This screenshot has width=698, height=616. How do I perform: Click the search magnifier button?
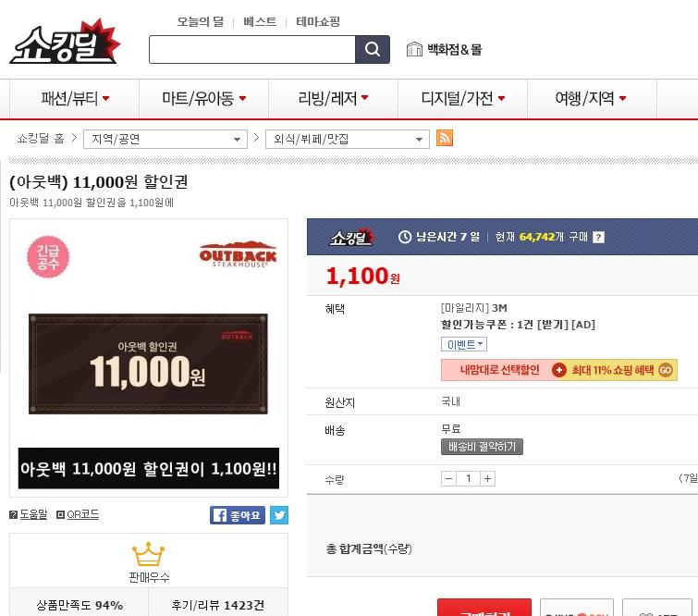point(373,49)
